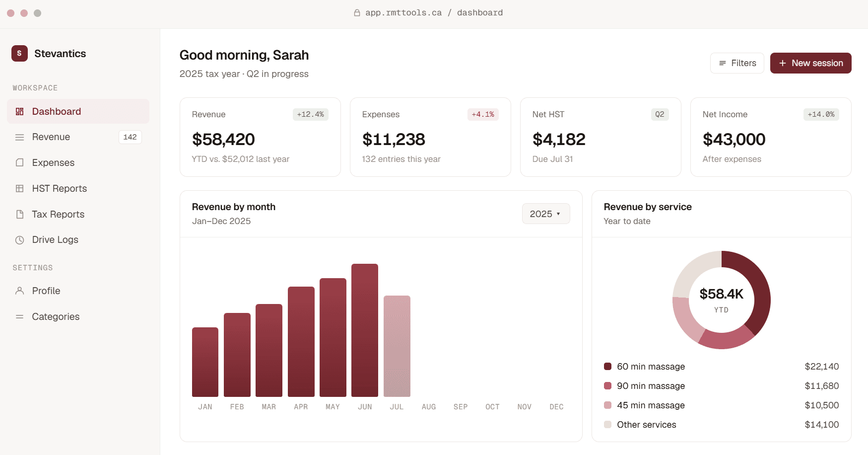Click the JUN revenue bar
The width and height of the screenshot is (868, 455).
tap(365, 330)
